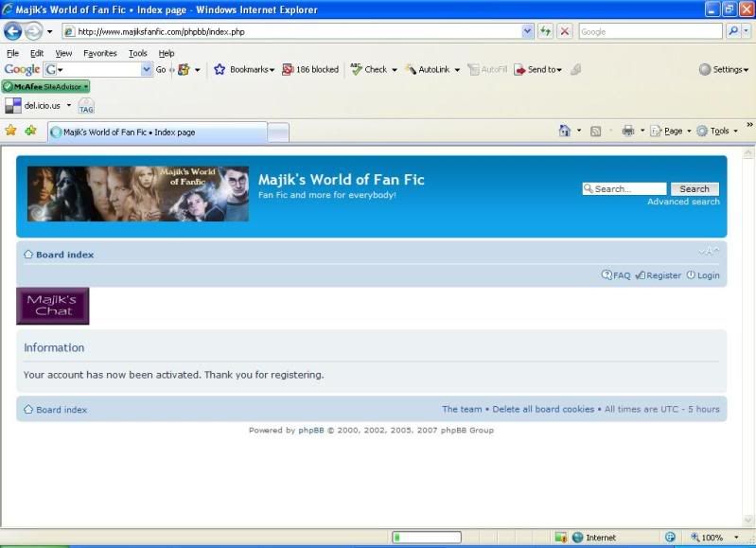The image size is (756, 548).
Task: Click the RSS feeds icon
Action: click(x=596, y=132)
